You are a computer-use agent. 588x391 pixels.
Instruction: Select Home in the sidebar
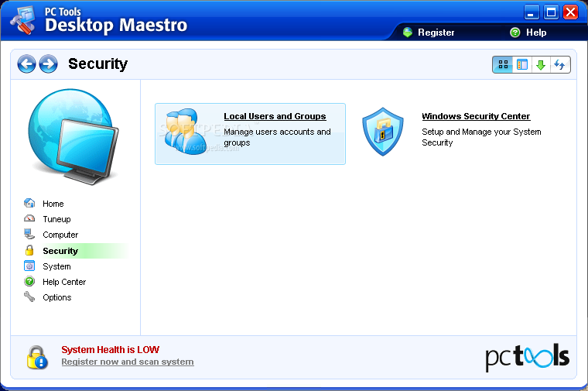53,204
